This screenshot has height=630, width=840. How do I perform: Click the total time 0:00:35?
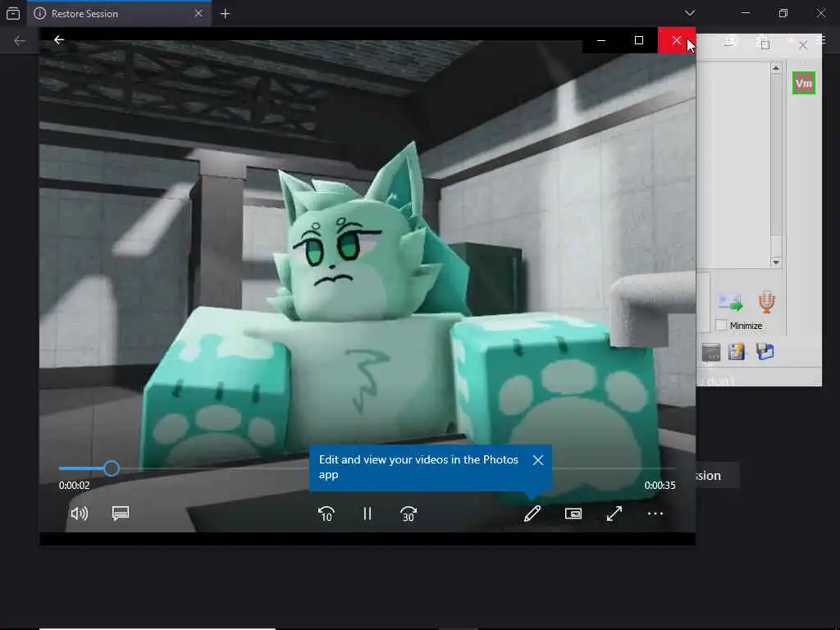click(x=660, y=486)
